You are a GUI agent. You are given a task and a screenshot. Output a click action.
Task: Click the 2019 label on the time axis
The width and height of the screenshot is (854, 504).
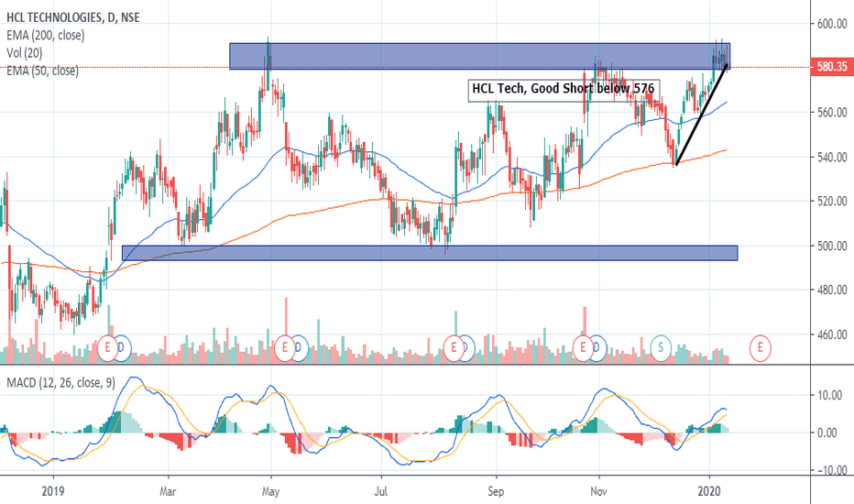[x=53, y=491]
